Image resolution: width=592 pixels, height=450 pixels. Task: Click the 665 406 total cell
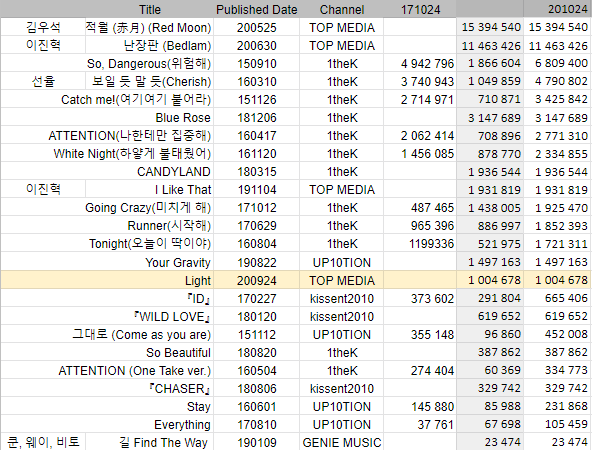click(x=558, y=299)
